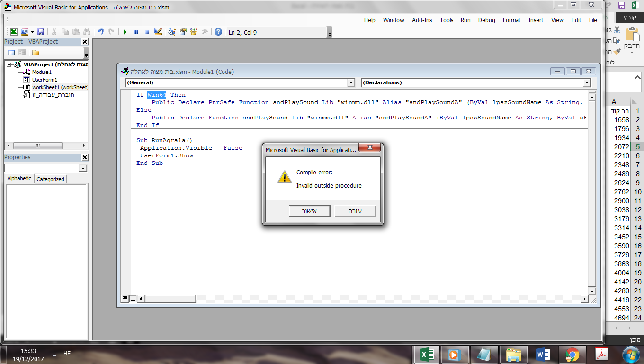Viewport: 644px width, 364px height.
Task: Open the Run menu
Action: pyautogui.click(x=465, y=20)
